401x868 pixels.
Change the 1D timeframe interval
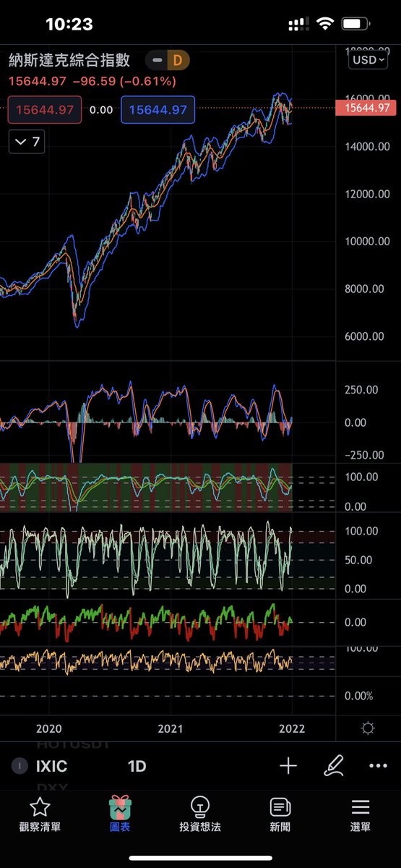[x=137, y=766]
